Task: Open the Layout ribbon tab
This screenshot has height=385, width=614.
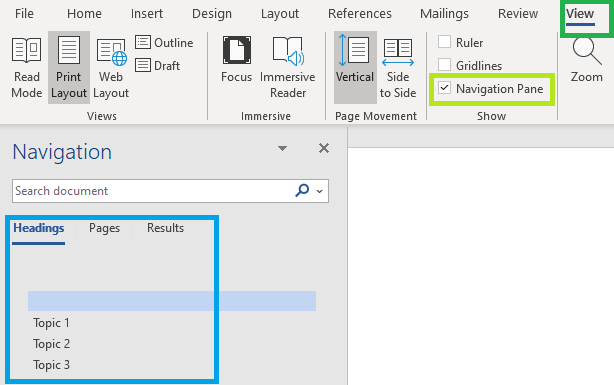Action: click(x=280, y=14)
